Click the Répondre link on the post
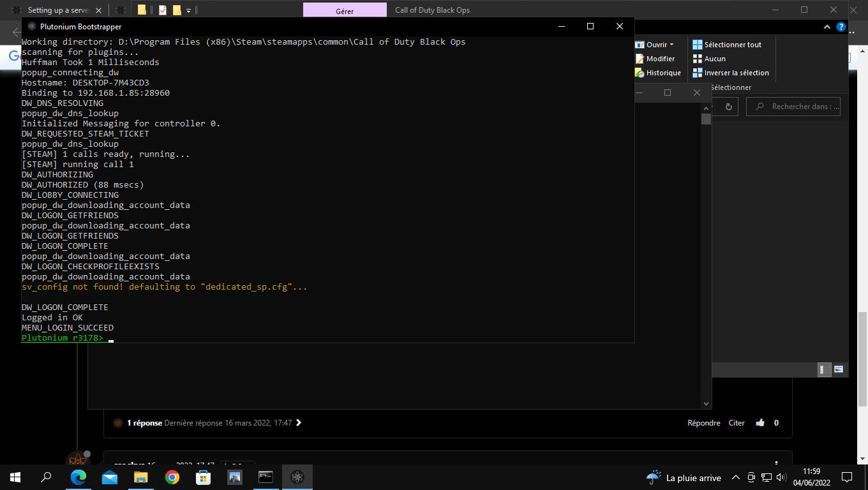This screenshot has height=490, width=868. [703, 423]
